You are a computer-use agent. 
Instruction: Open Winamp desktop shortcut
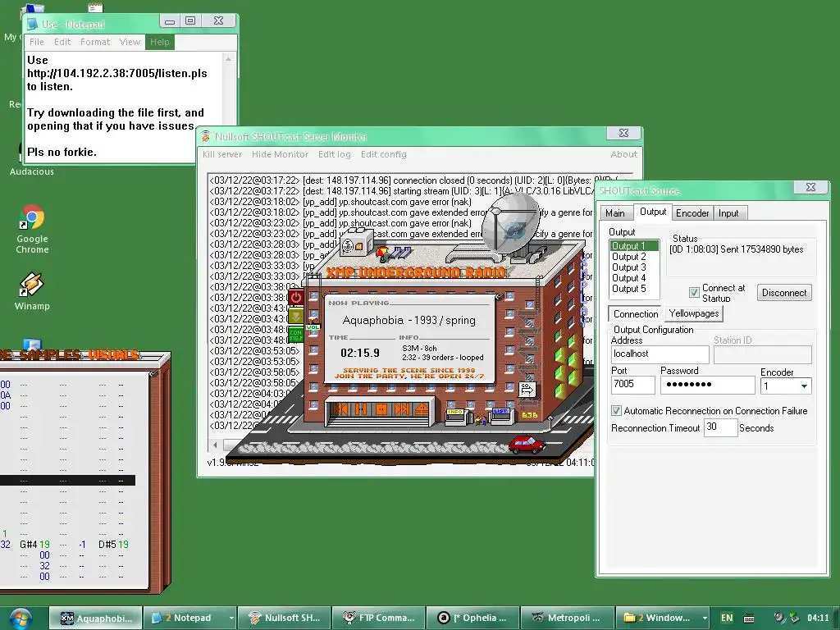[32, 291]
